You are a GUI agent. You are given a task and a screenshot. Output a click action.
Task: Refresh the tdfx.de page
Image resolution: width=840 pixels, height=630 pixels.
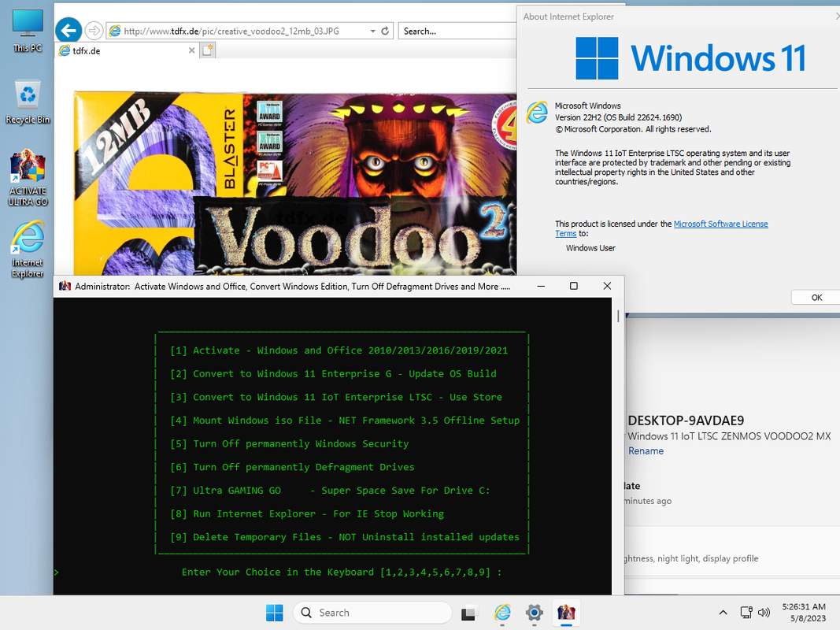click(x=385, y=31)
